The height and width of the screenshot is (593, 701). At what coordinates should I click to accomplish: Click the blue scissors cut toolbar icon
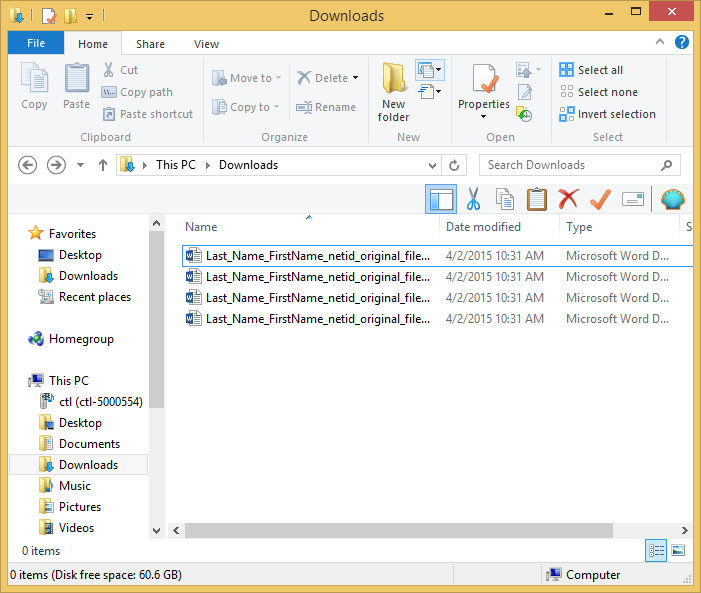[473, 199]
